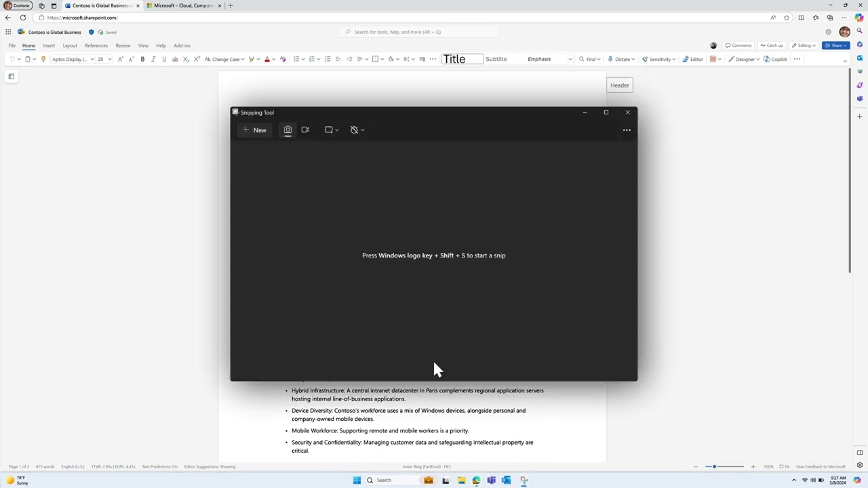The height and width of the screenshot is (488, 868).
Task: Click the Comments button
Action: point(738,45)
